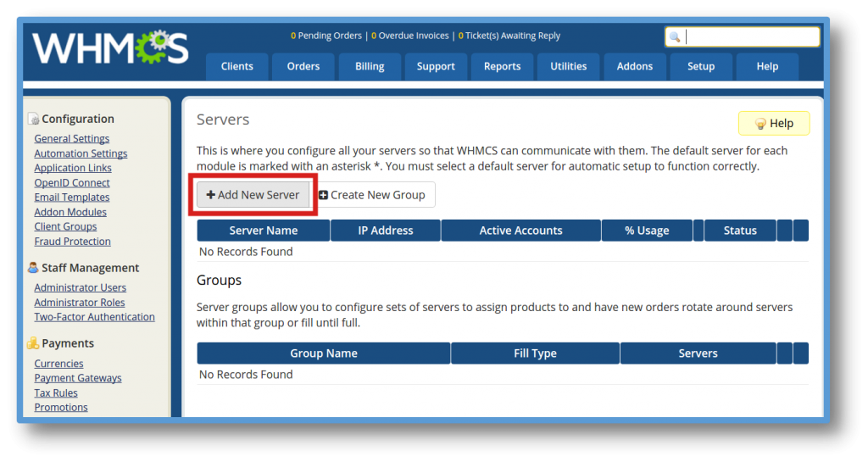The height and width of the screenshot is (462, 868).
Task: Click the Payments coins icon
Action: coord(33,343)
